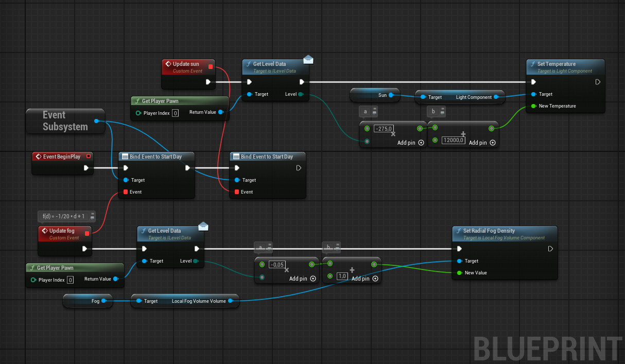This screenshot has height=364, width=625.
Task: Click Return Value pin of top Get Player Pawn
Action: (221, 112)
